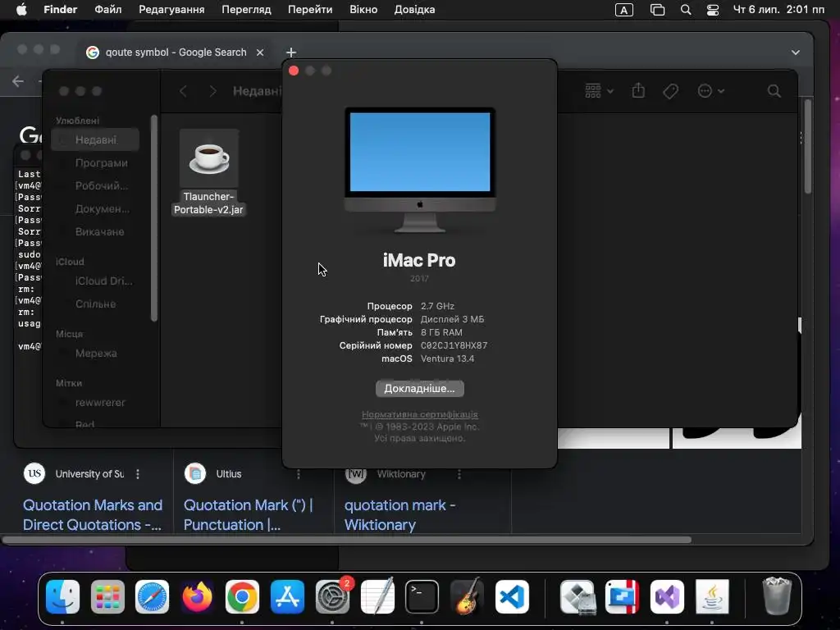Switch the keyboard input source indicator
The width and height of the screenshot is (840, 630).
click(x=624, y=10)
